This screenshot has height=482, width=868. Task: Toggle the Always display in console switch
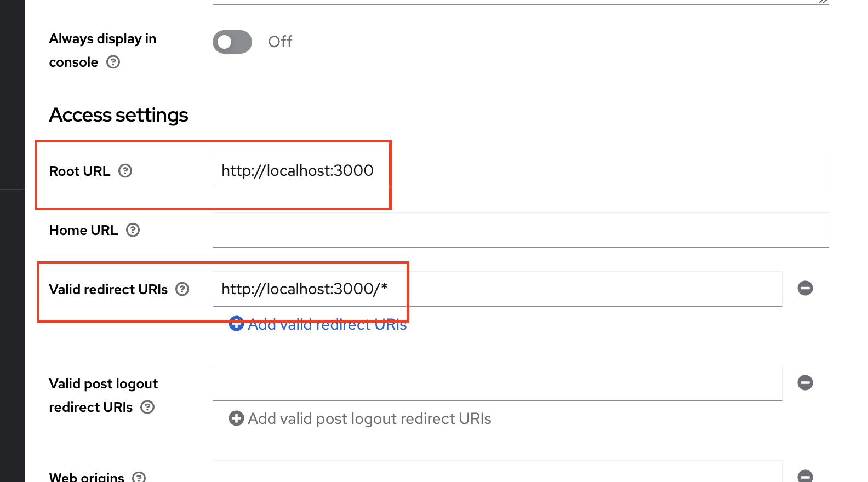click(232, 42)
